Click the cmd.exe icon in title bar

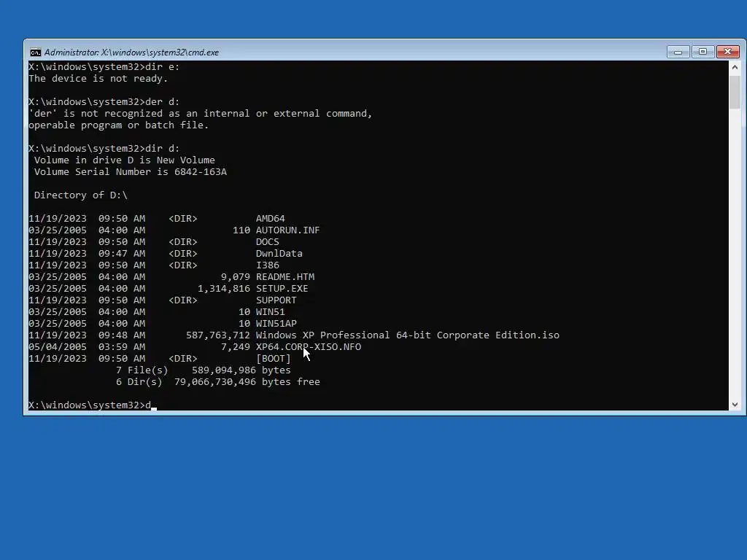(35, 52)
